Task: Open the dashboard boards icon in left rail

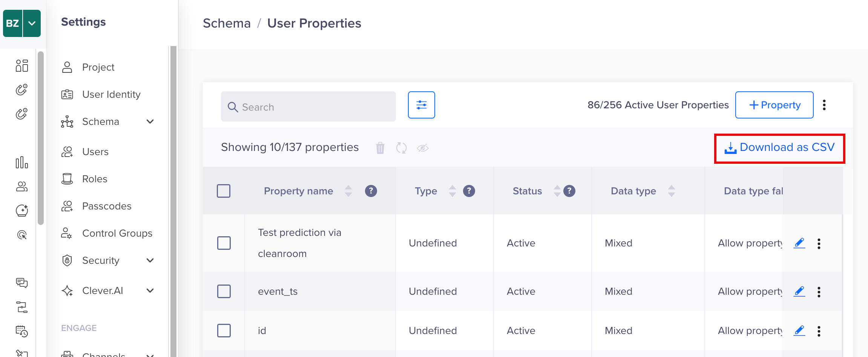Action: coord(22,66)
